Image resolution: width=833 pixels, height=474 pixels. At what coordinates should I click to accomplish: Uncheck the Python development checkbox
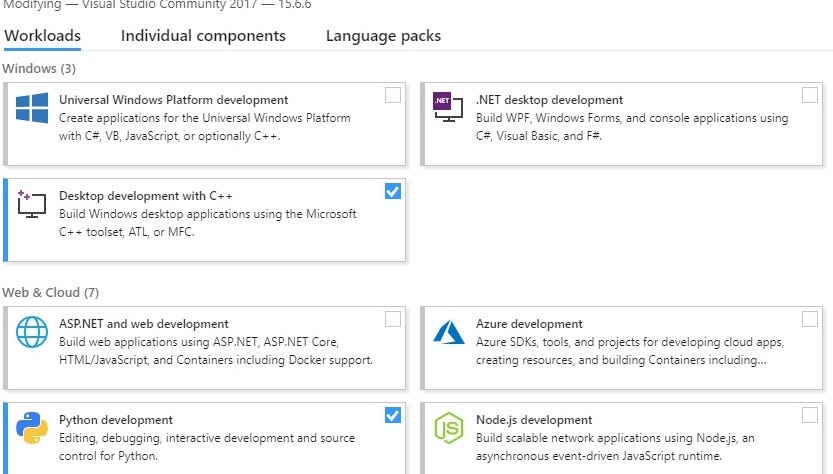point(393,415)
